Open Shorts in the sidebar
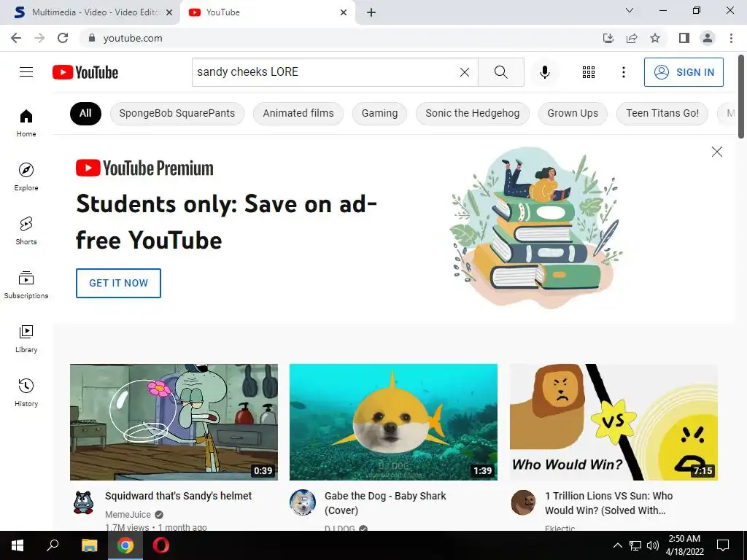Viewport: 747px width, 560px height. (x=26, y=230)
